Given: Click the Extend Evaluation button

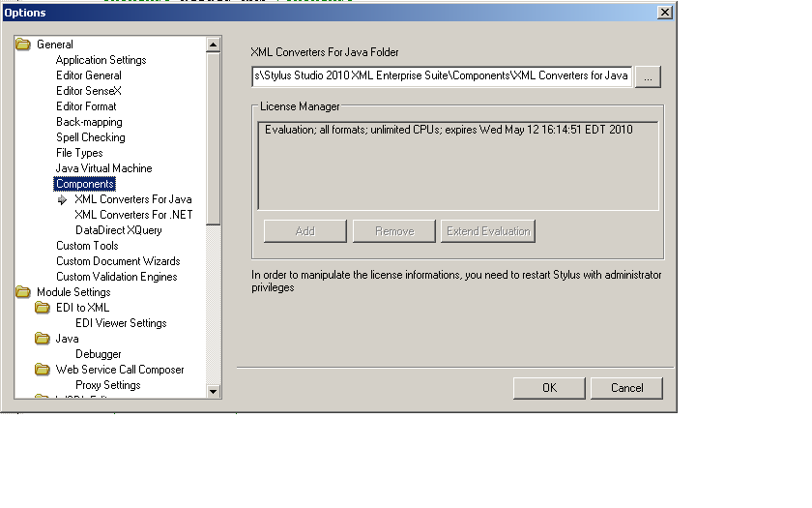Looking at the screenshot, I should [x=488, y=231].
